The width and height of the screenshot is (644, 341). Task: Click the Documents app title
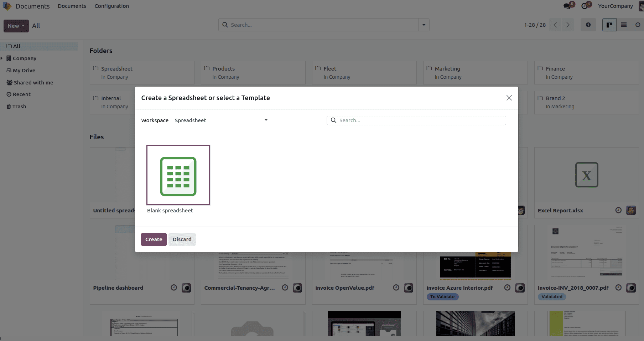click(x=33, y=6)
